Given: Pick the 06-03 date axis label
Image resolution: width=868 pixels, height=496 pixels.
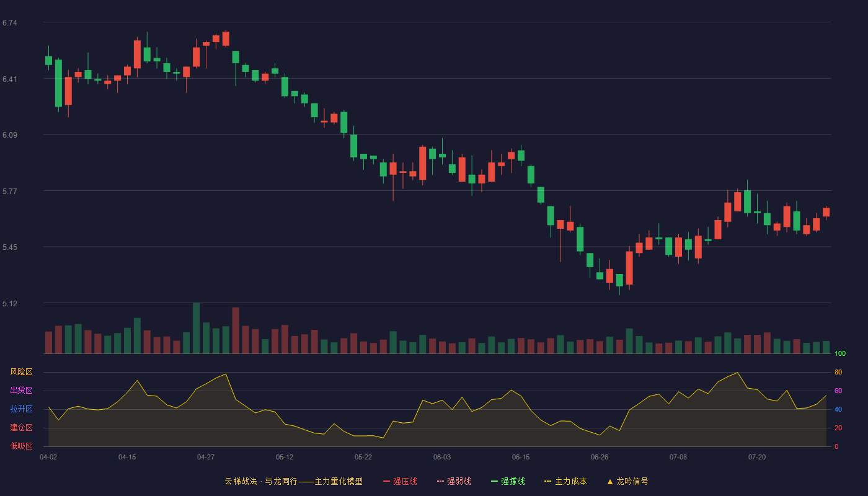Looking at the screenshot, I should pos(442,457).
